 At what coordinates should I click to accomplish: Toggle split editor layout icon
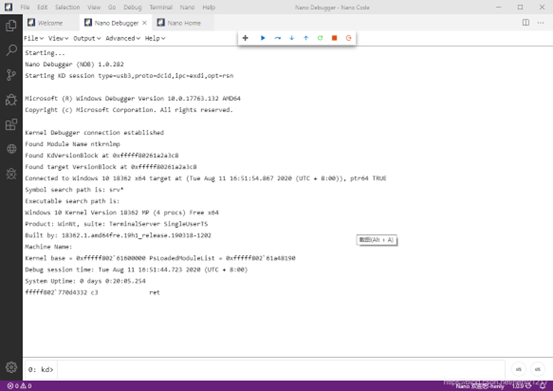525,23
